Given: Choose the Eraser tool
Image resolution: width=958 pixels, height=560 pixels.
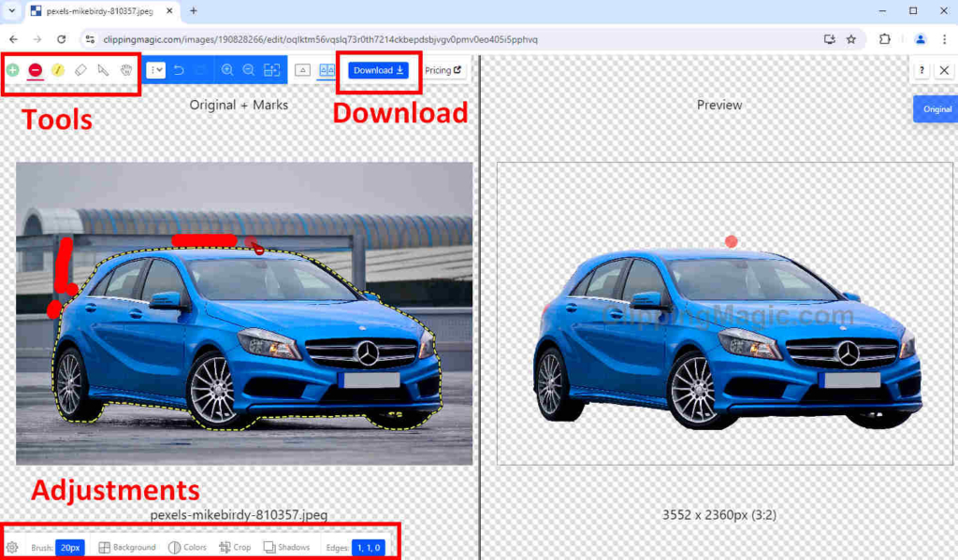Looking at the screenshot, I should click(x=80, y=70).
